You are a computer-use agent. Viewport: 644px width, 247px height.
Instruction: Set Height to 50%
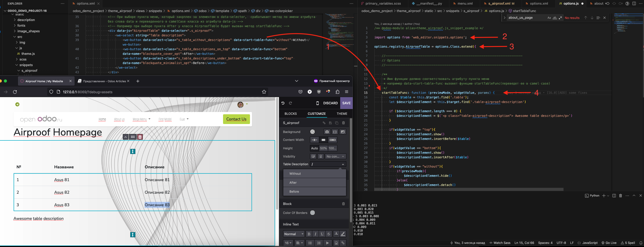click(323, 148)
